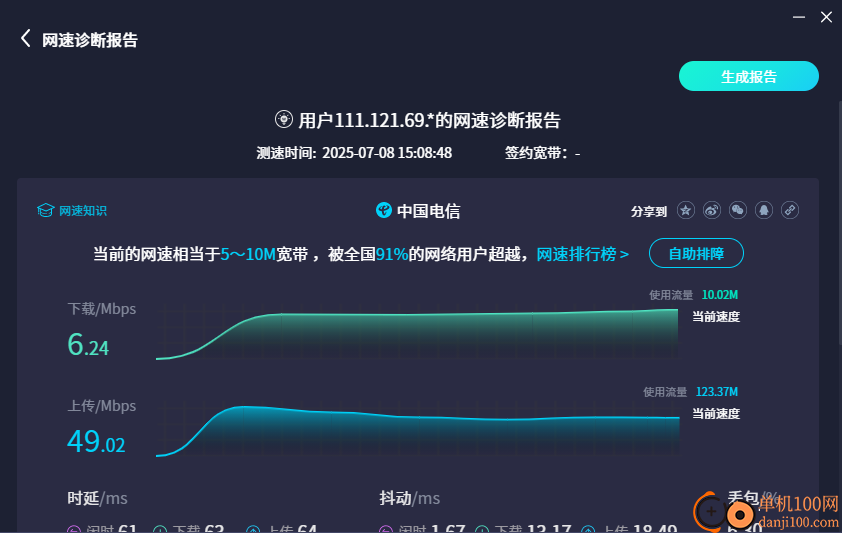842x533 pixels.
Task: Click the 测速时间 2025-07-08 15:08:48 text
Action: tap(354, 153)
